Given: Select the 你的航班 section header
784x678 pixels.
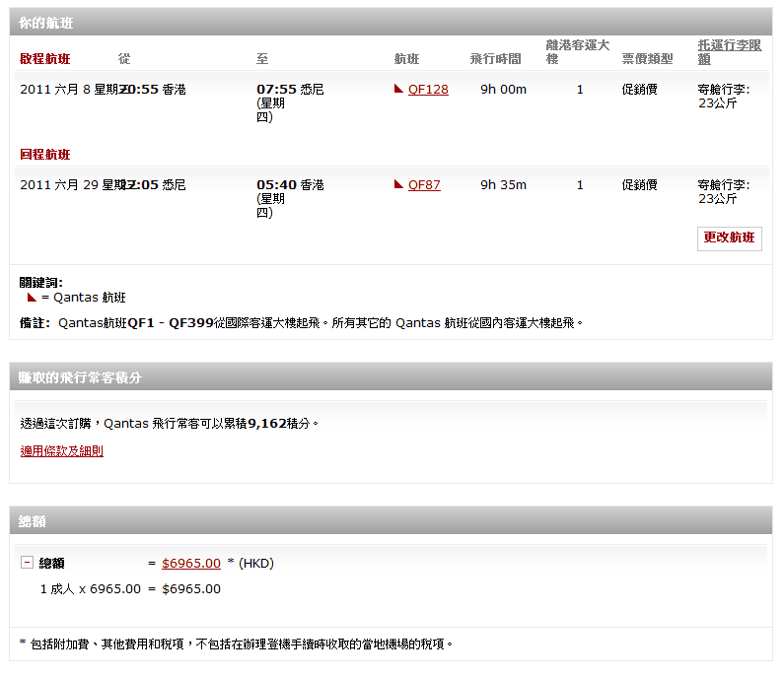Looking at the screenshot, I should (45, 23).
